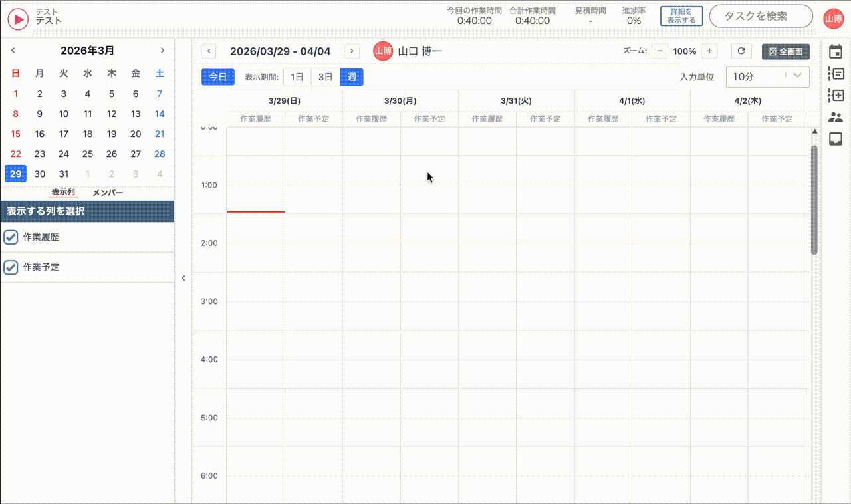The height and width of the screenshot is (504, 851).
Task: Select the timeline list icon on right sidebar
Action: 836,73
